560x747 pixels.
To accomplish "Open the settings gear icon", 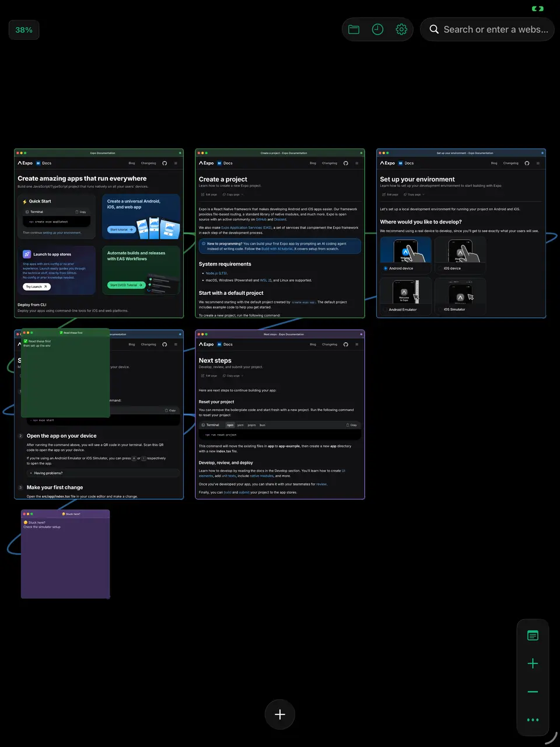I will point(401,29).
